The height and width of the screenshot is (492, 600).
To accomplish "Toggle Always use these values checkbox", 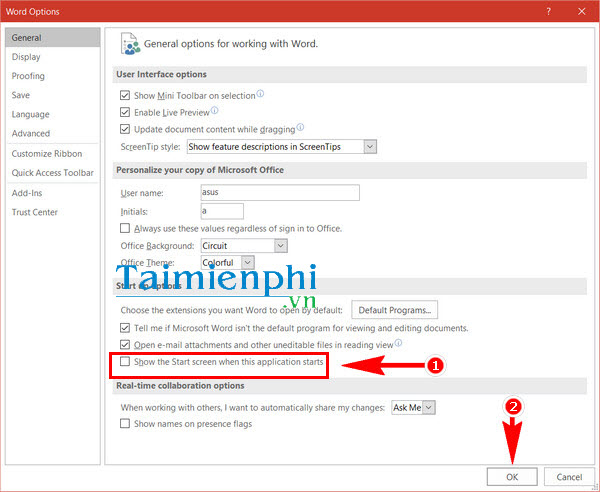I will (125, 228).
